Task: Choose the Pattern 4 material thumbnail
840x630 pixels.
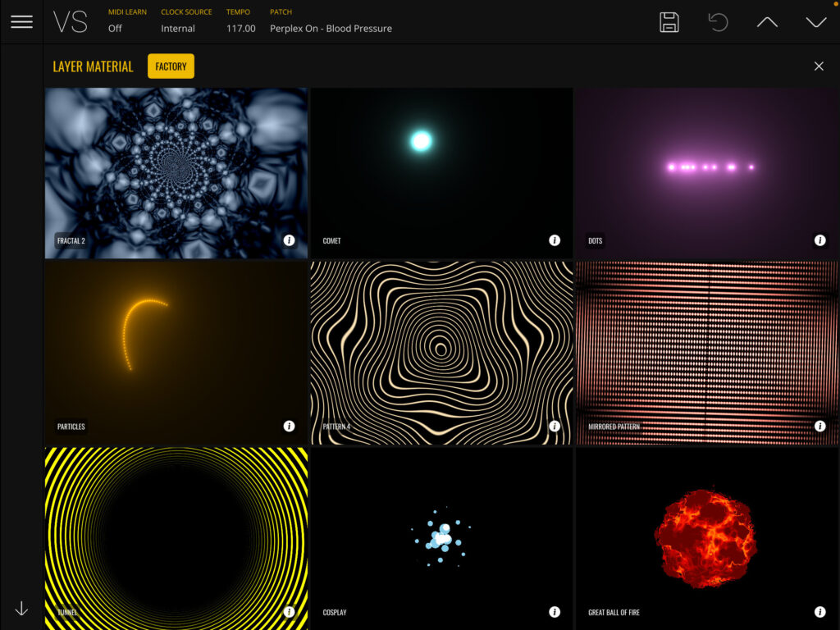Action: tap(441, 353)
